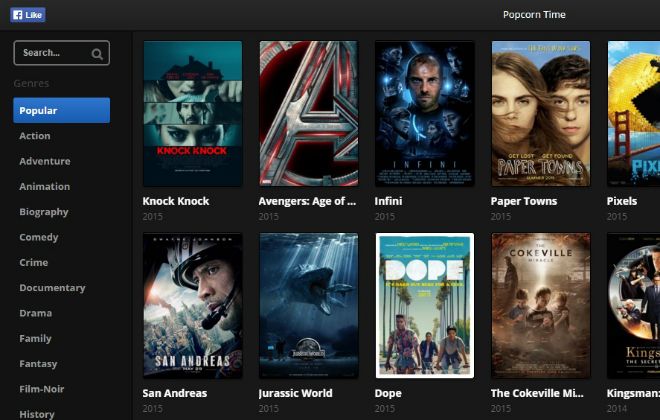Screen dimensions: 660x420
Task: Select the Animation genre
Action: pos(45,186)
